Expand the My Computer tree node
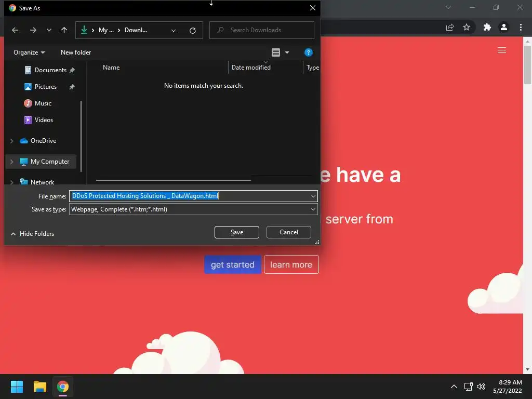The width and height of the screenshot is (532, 399). coord(12,162)
